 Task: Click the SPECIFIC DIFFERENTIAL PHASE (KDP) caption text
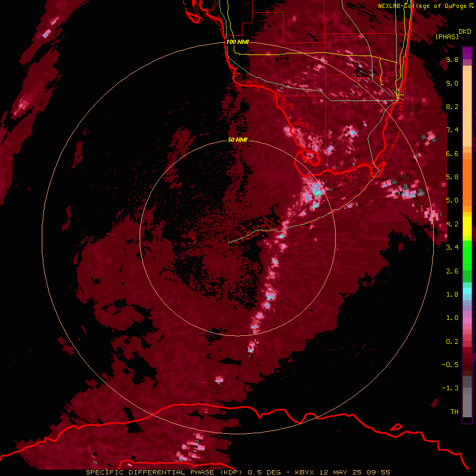pos(164,472)
